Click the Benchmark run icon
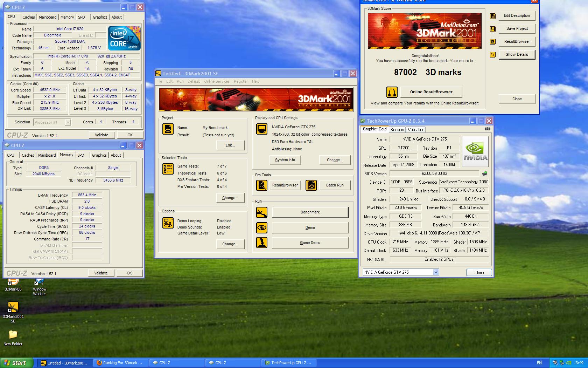The height and width of the screenshot is (368, 588). pyautogui.click(x=262, y=212)
